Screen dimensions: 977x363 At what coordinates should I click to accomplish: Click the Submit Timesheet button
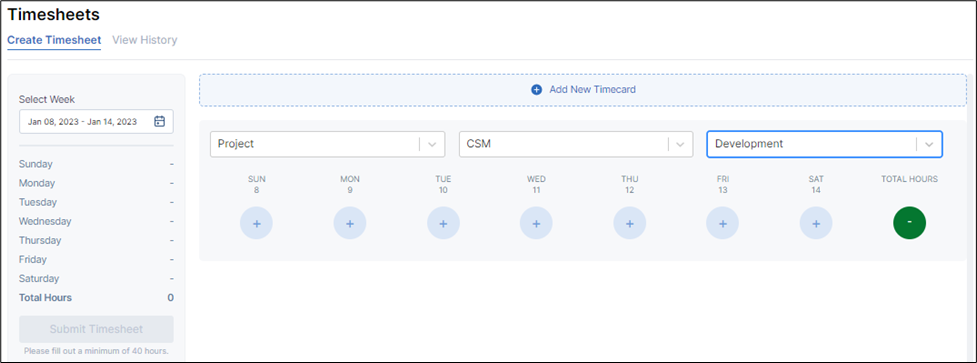point(97,329)
